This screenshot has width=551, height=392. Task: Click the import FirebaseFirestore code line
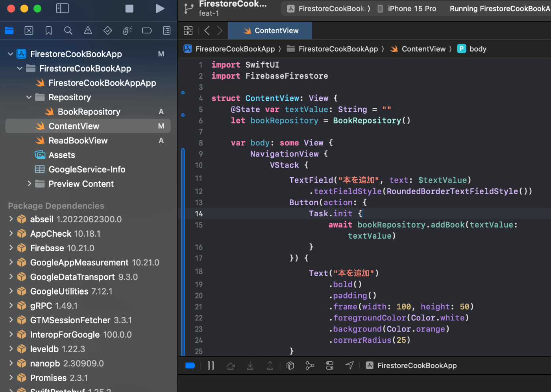coord(270,76)
